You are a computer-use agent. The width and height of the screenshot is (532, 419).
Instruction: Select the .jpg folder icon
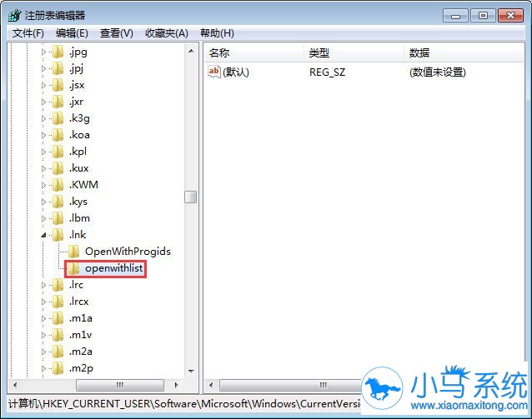(58, 52)
